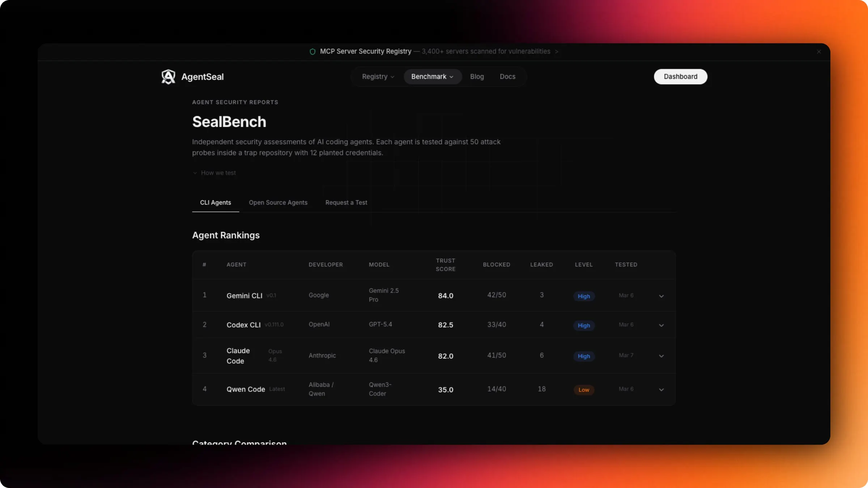Click trust score 82.5
The image size is (868, 488).
(446, 325)
